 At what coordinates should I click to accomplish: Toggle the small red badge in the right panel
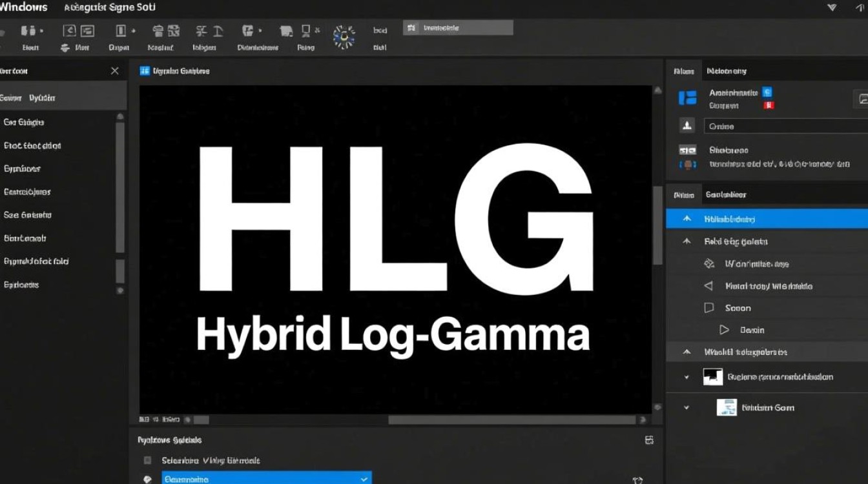[x=769, y=105]
